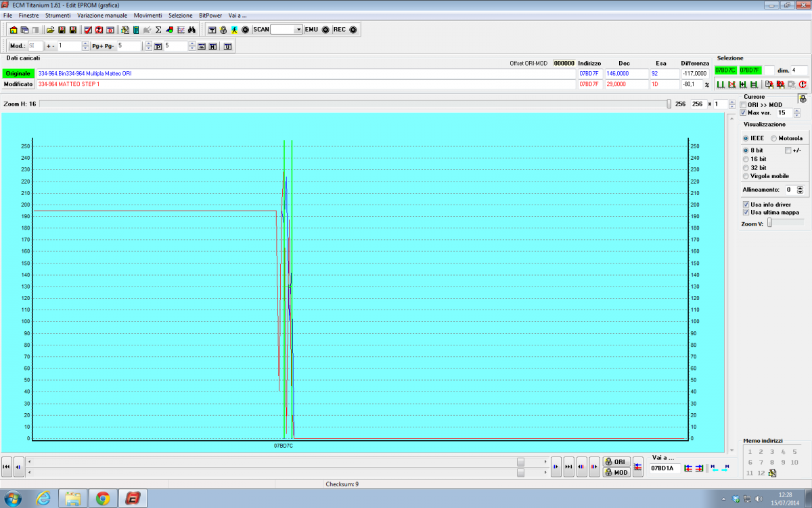Select the 32 bit option

pos(746,167)
